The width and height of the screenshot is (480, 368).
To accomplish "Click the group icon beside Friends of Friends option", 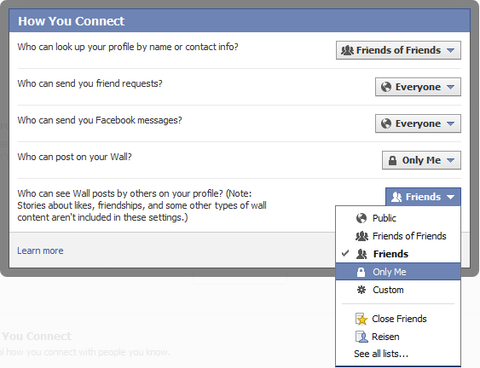I will tap(362, 236).
